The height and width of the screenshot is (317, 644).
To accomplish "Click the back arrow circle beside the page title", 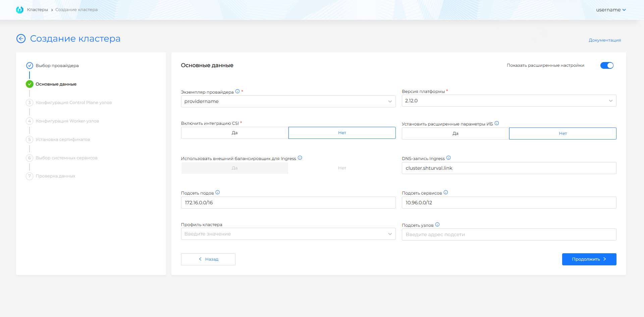I will [x=21, y=39].
